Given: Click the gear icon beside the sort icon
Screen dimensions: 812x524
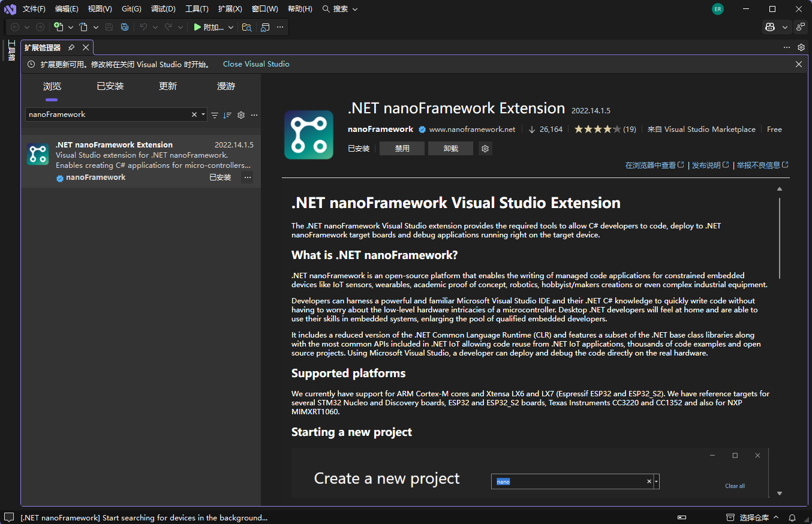Looking at the screenshot, I should [x=241, y=115].
